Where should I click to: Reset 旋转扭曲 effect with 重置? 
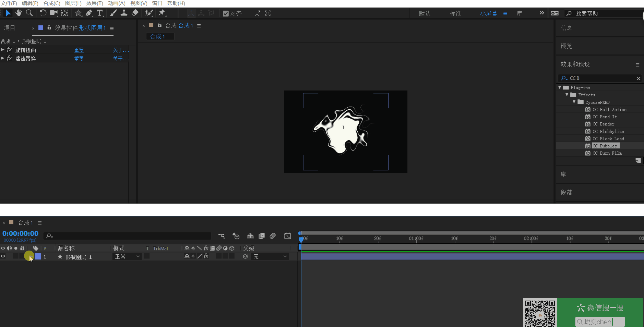(x=79, y=50)
